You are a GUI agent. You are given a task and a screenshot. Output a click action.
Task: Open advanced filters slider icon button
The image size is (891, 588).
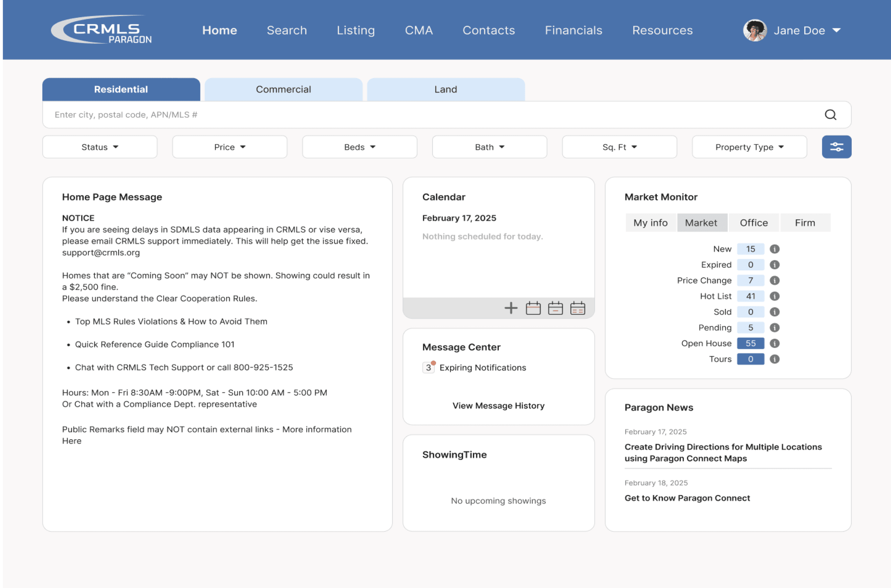836,147
